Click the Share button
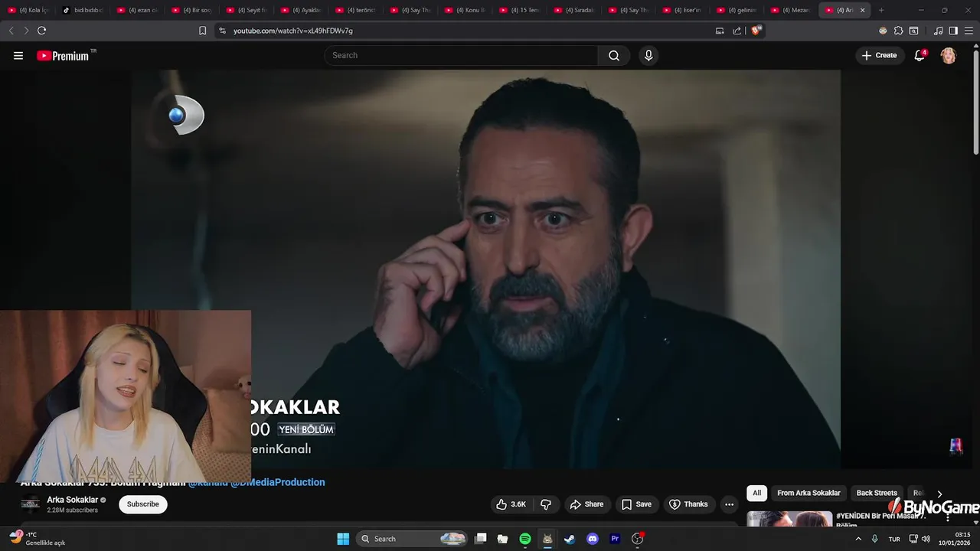 tap(586, 504)
